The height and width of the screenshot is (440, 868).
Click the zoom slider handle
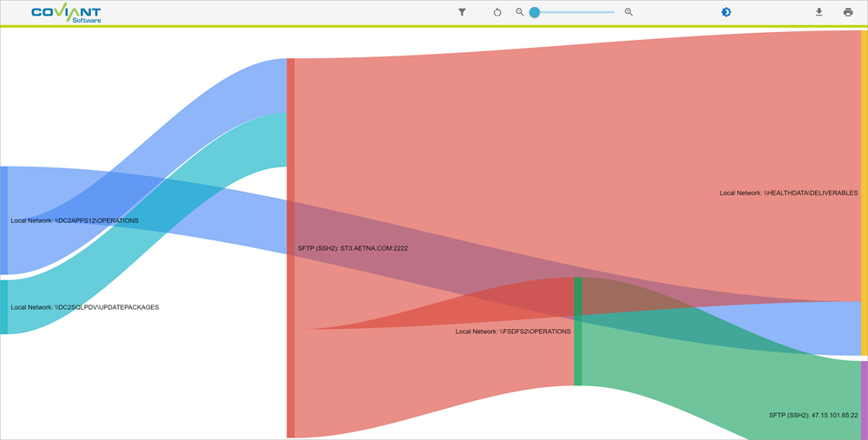click(x=535, y=12)
